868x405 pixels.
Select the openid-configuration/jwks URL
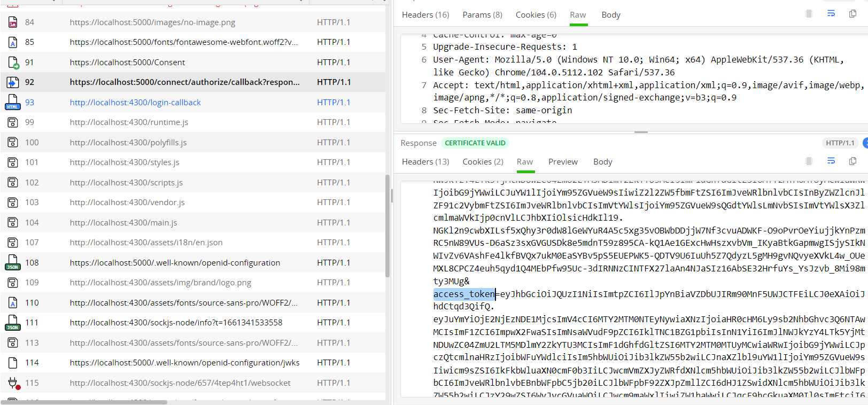click(184, 363)
